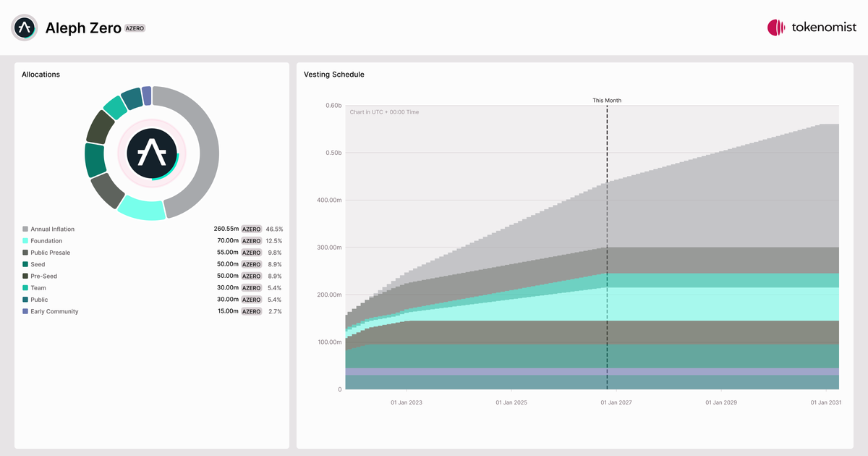Click the 100.00m y-axis label
The image size is (868, 456).
click(329, 342)
